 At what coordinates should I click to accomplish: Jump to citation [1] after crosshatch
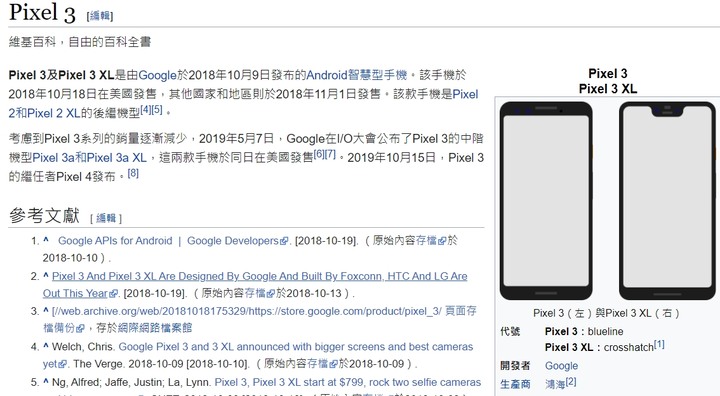659,344
